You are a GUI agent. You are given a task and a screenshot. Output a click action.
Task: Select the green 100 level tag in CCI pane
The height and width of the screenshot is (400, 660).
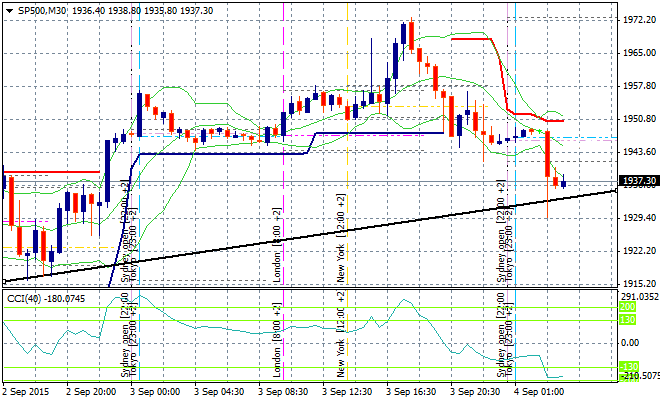[627, 320]
